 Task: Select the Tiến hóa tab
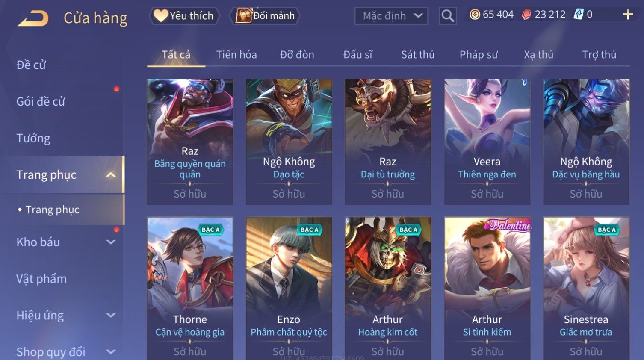(236, 55)
